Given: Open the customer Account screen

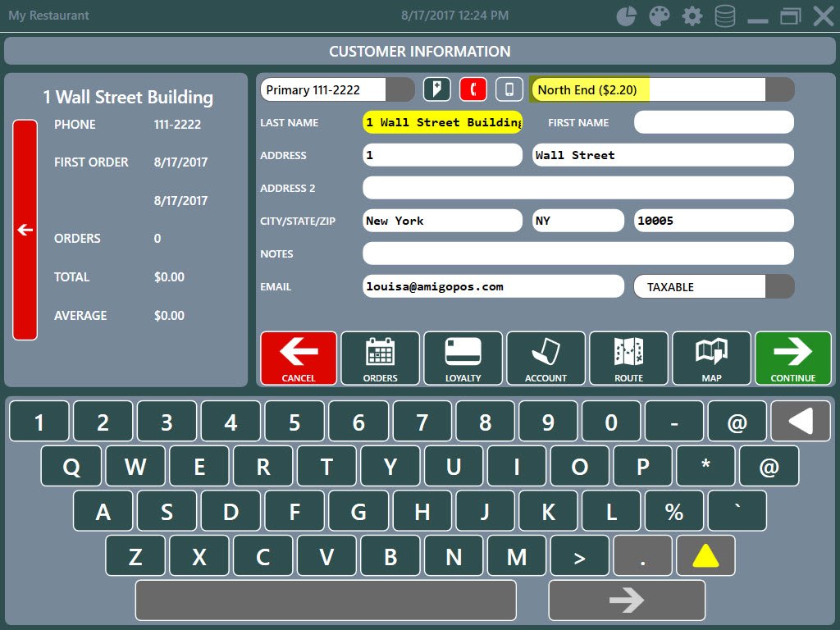Looking at the screenshot, I should [546, 358].
